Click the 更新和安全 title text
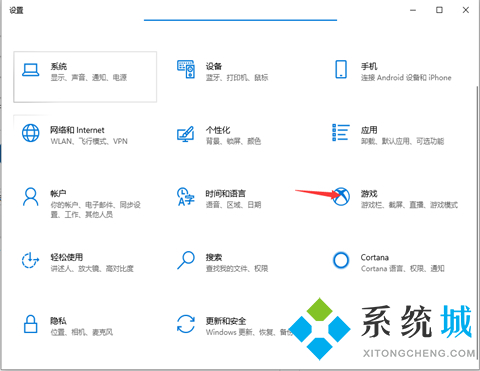Screen dimensions: 480x371 click(226, 321)
